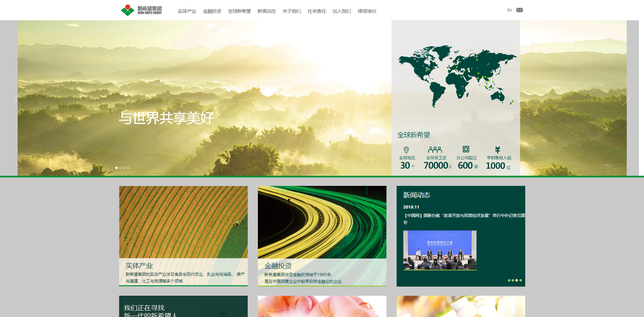Open the mail envelope icon
The width and height of the screenshot is (644, 317).
point(519,10)
